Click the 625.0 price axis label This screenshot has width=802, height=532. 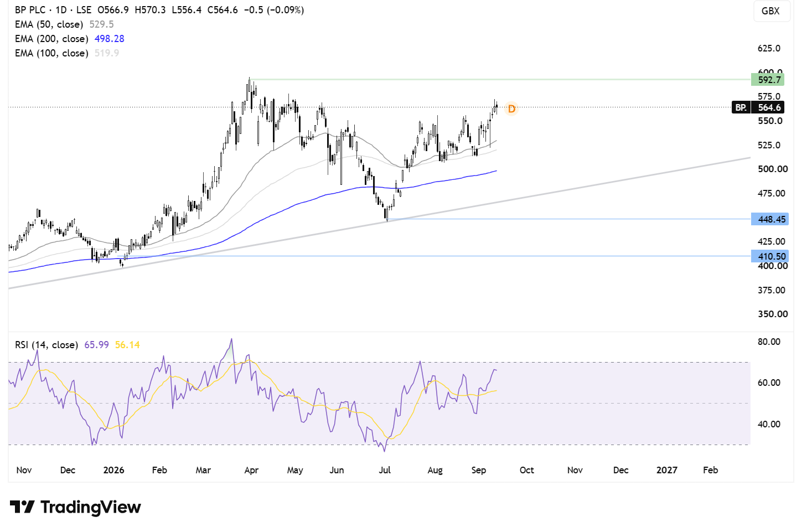[x=769, y=48]
